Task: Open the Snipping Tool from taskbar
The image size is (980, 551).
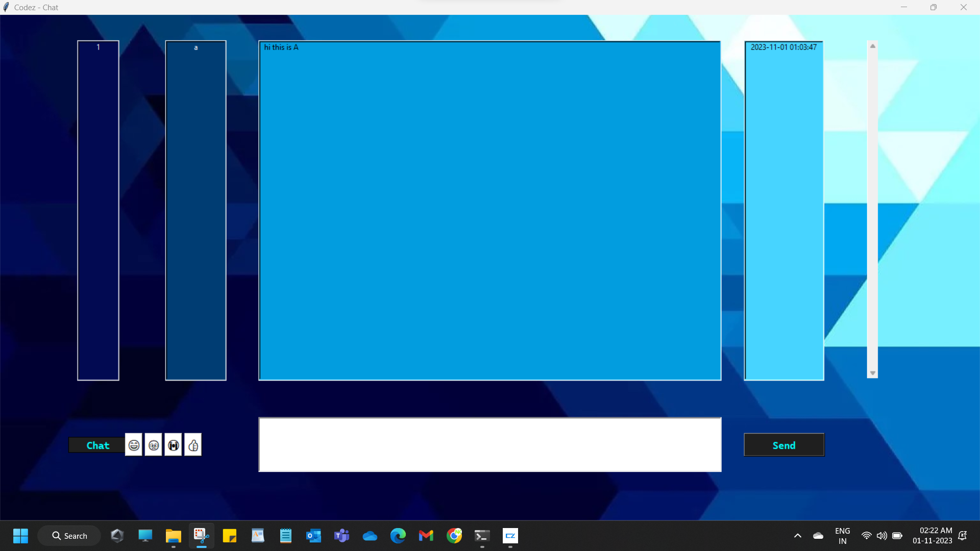Action: (201, 536)
